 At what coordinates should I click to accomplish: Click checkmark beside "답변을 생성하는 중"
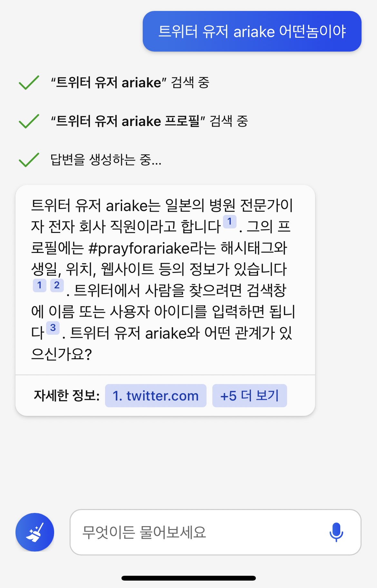[x=29, y=160]
